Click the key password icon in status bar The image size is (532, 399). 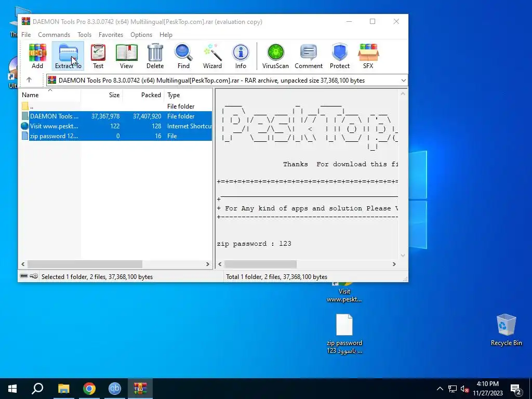coord(34,276)
